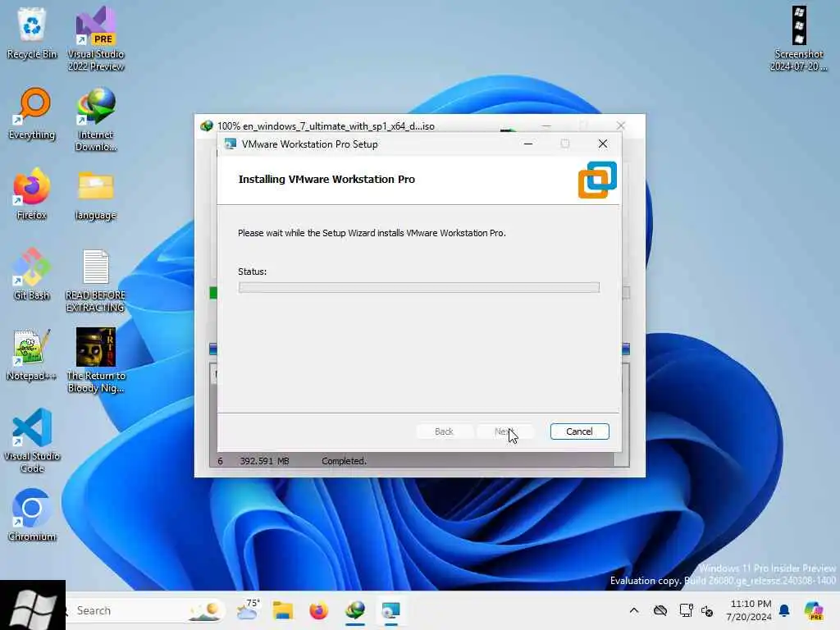Click the taskbar Search box
The width and height of the screenshot is (840, 630).
pyautogui.click(x=146, y=610)
